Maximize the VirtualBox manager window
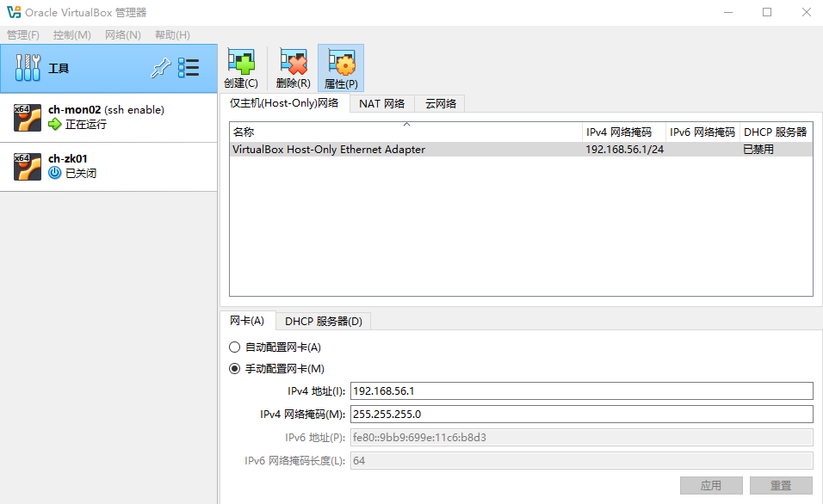This screenshot has width=823, height=504. [x=767, y=12]
